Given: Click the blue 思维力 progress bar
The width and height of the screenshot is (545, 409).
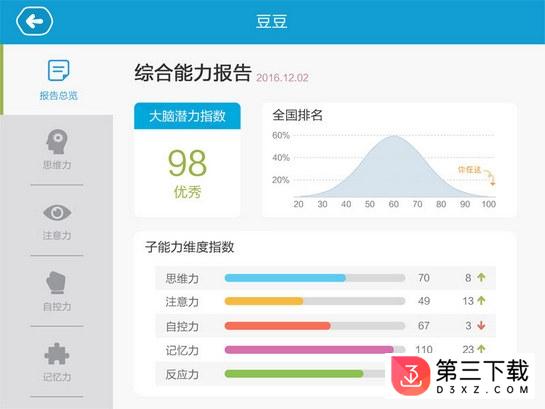Looking at the screenshot, I should (x=285, y=278).
